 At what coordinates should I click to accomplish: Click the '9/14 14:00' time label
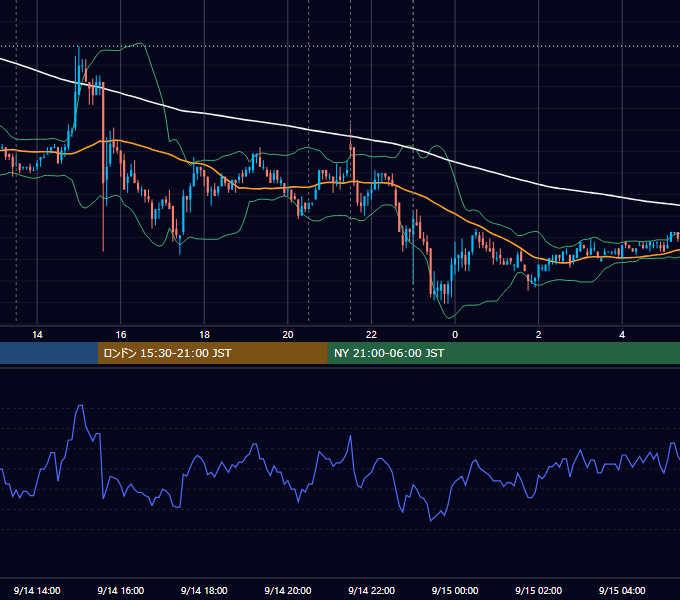(x=37, y=590)
